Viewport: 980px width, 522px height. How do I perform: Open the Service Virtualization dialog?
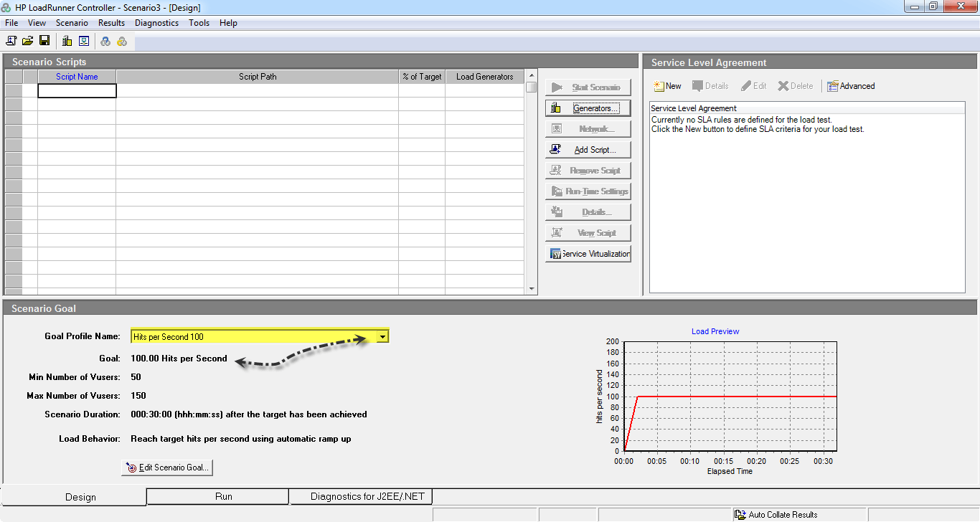click(x=588, y=254)
